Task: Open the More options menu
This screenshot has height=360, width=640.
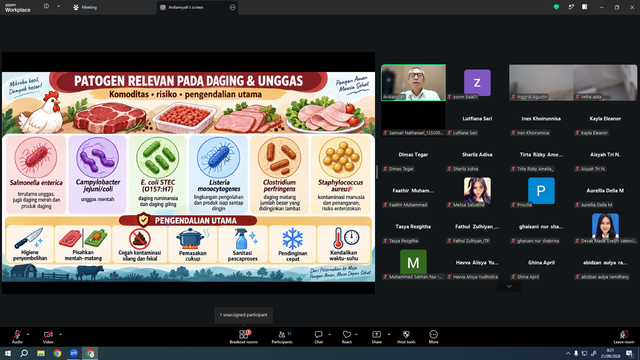Action: (433, 337)
